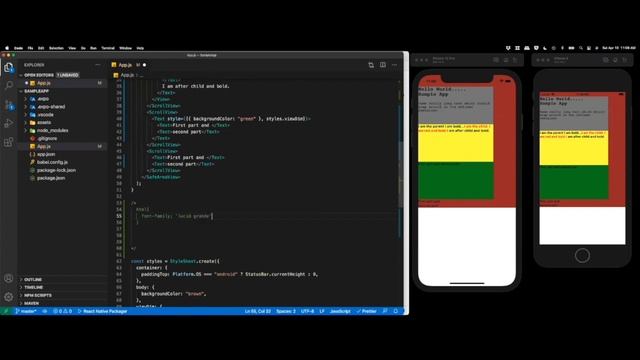Screen dimensions: 640x360
Task: Click the menu bar date and time
Action: [x=619, y=48]
